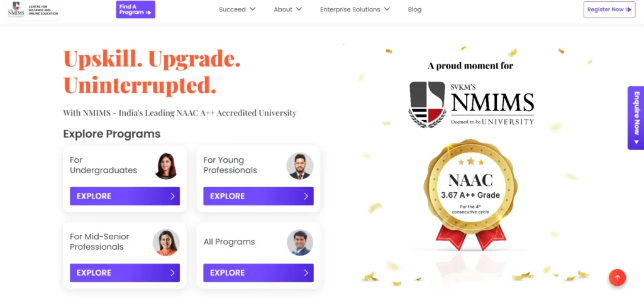Click the Explore Programs heading
Viewport: 644px width, 297px height.
112,134
